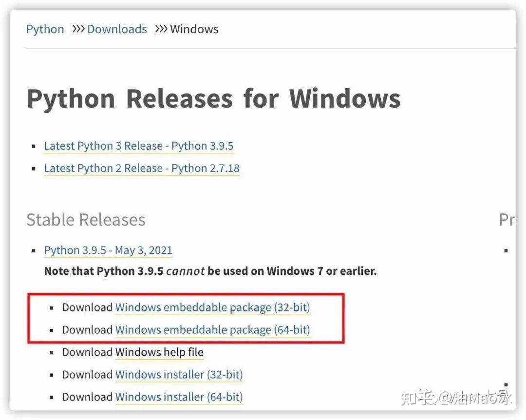Download Windows help file

(x=159, y=352)
